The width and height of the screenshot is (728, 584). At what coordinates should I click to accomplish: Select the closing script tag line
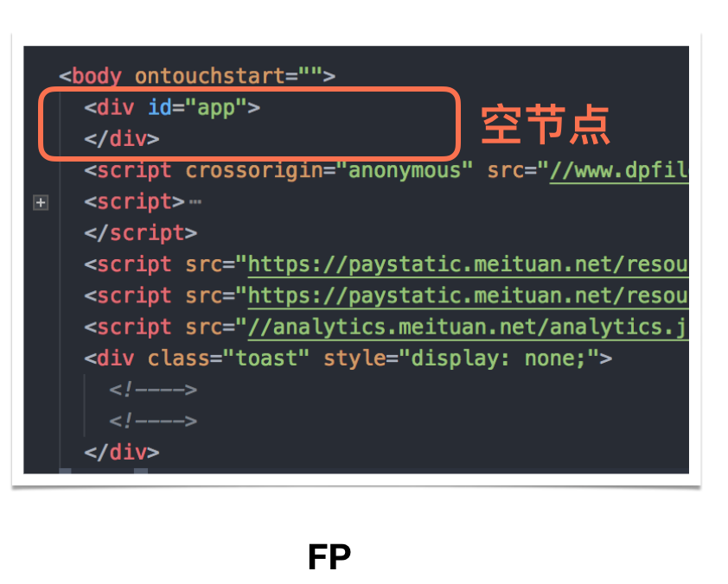[140, 233]
